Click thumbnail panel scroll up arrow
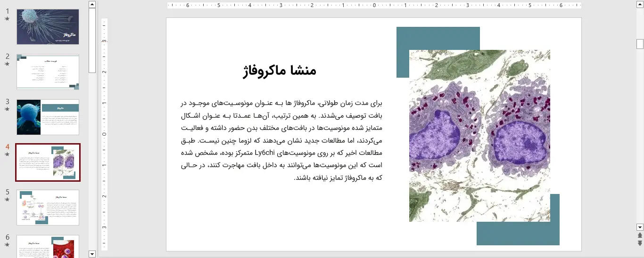The width and height of the screenshot is (644, 258). (x=92, y=4)
